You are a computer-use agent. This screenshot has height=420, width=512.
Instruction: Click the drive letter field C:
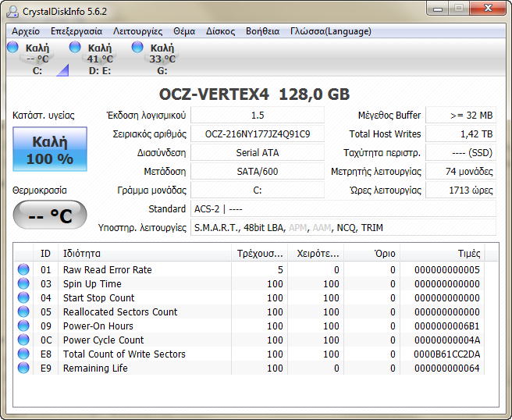tap(258, 190)
